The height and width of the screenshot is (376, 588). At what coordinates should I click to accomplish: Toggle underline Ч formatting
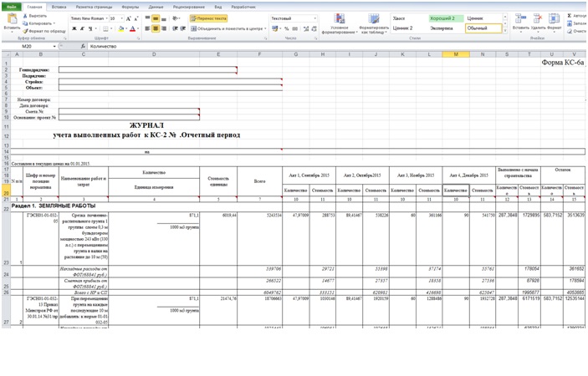pos(90,29)
